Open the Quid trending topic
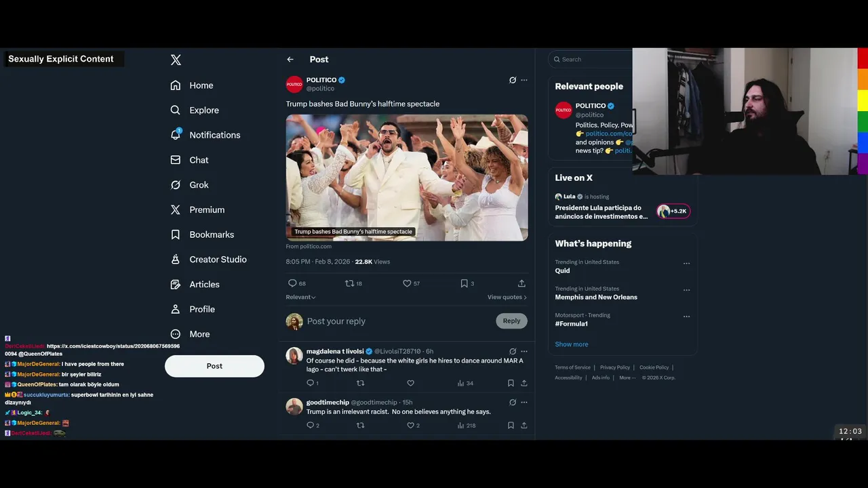The image size is (868, 488). pyautogui.click(x=562, y=270)
